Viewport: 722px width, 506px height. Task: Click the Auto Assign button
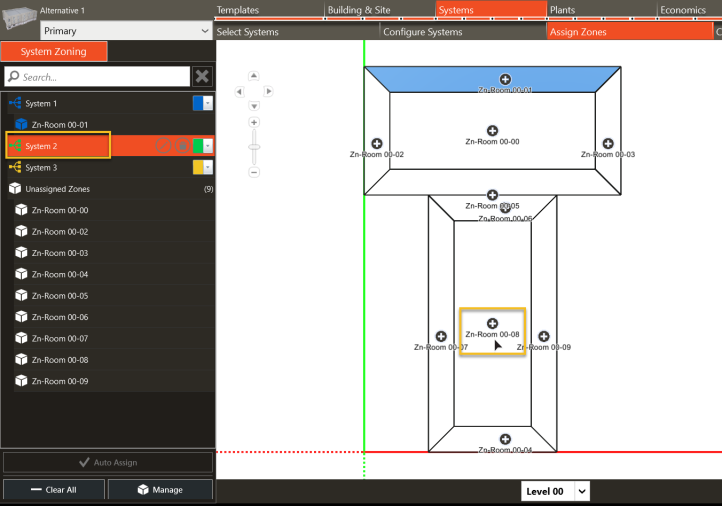[108, 462]
